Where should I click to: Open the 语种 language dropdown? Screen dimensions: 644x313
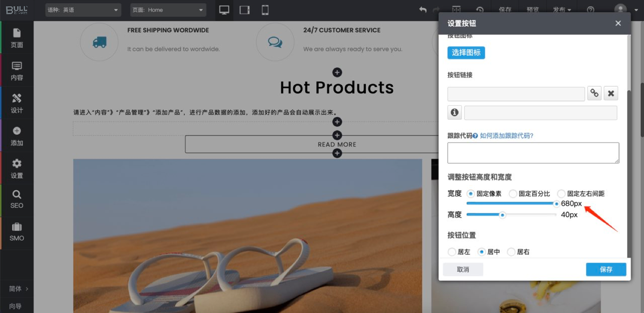coord(83,10)
